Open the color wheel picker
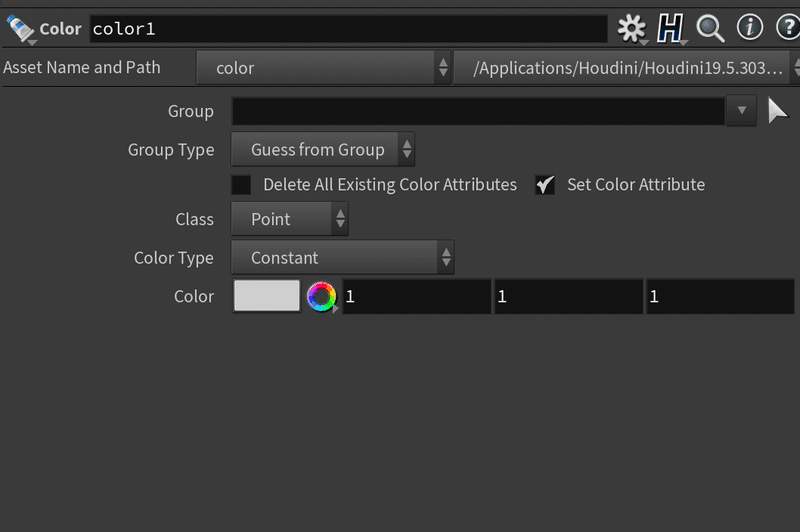Viewport: 800px width, 532px height. 321,297
